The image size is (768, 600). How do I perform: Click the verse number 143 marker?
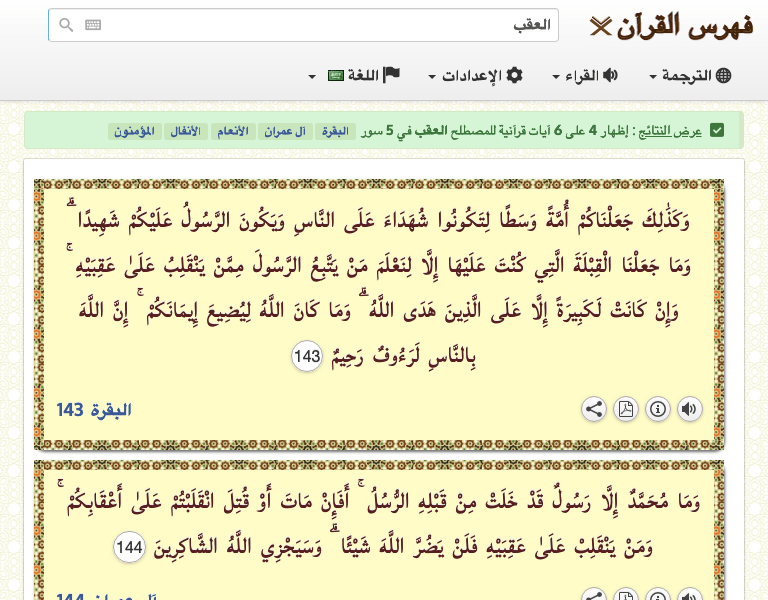[x=307, y=355]
